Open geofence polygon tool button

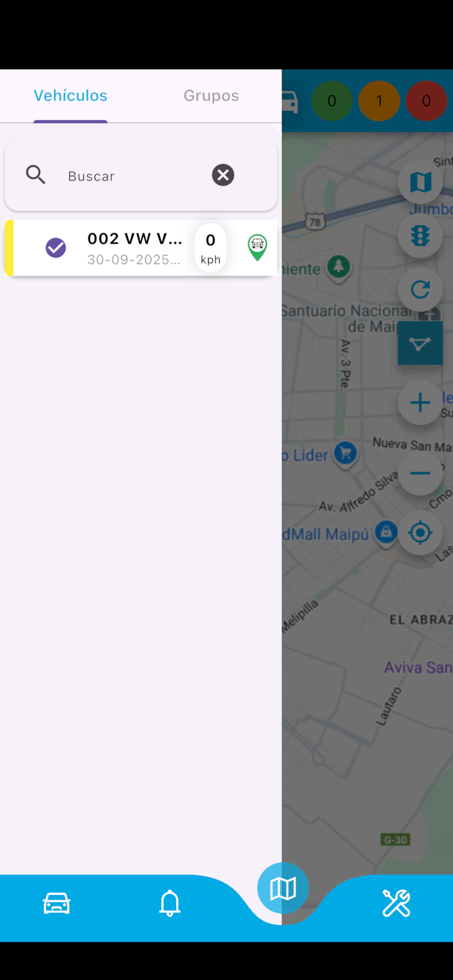[420, 343]
